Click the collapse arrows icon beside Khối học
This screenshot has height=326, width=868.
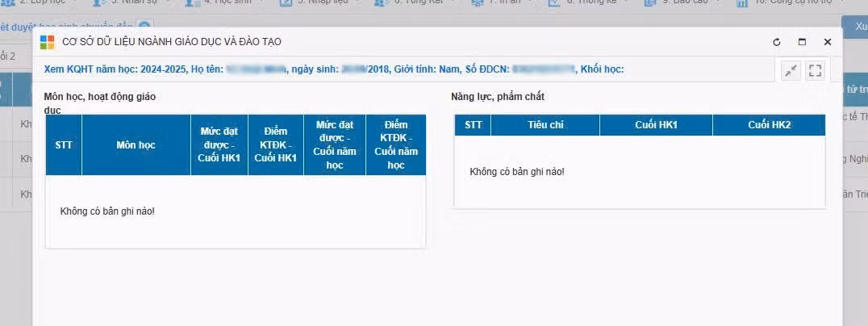click(x=791, y=70)
